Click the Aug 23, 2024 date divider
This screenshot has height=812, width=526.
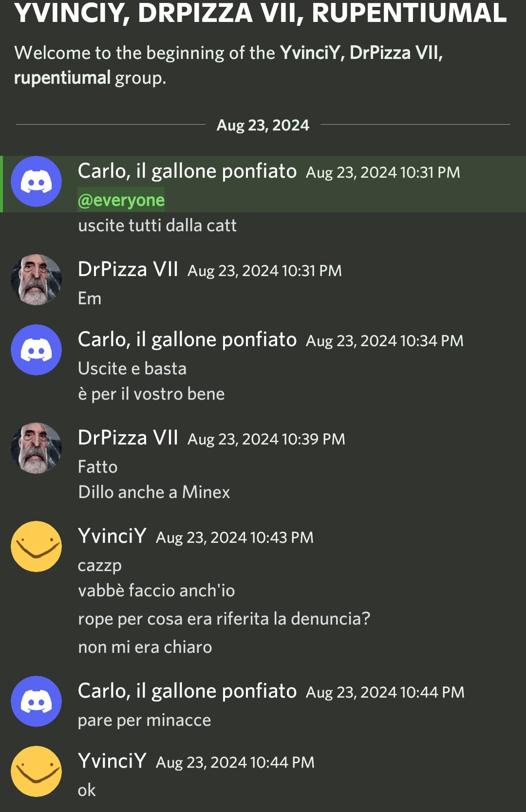[263, 125]
